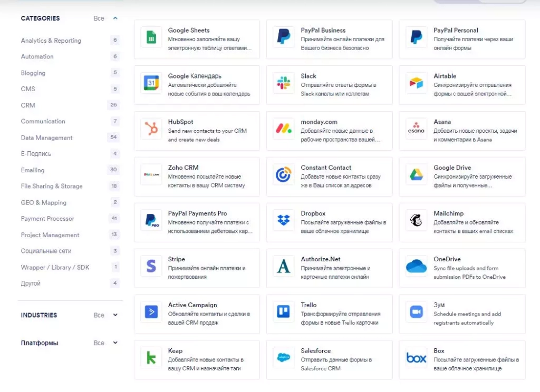The height and width of the screenshot is (392, 540).
Task: Click the Salesforce integration title
Action: (x=315, y=351)
